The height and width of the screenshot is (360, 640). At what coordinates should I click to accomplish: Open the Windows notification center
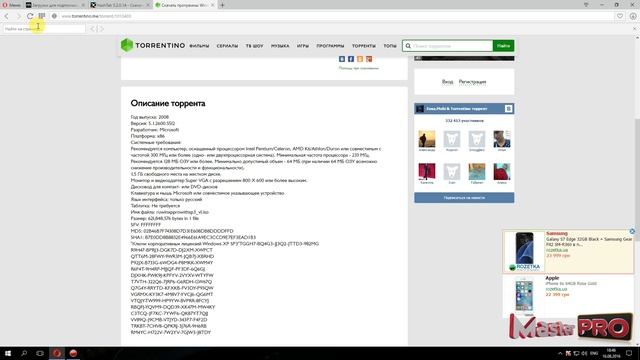click(x=629, y=353)
